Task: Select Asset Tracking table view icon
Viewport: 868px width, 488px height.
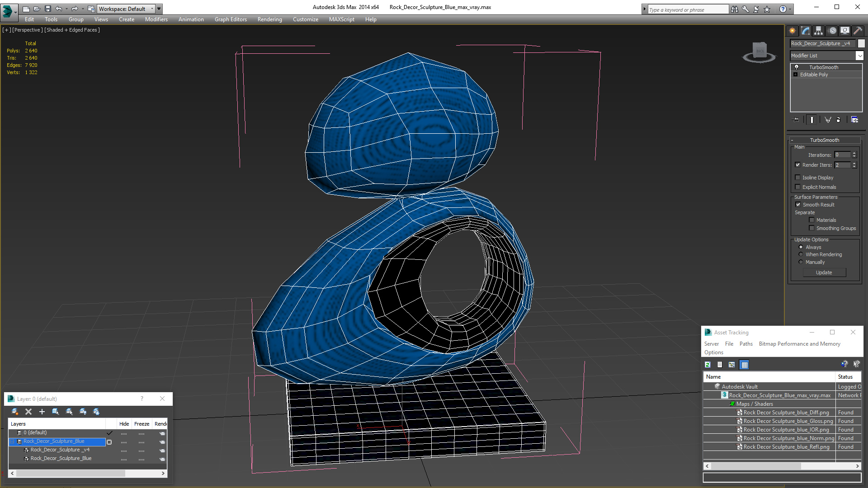Action: (745, 365)
